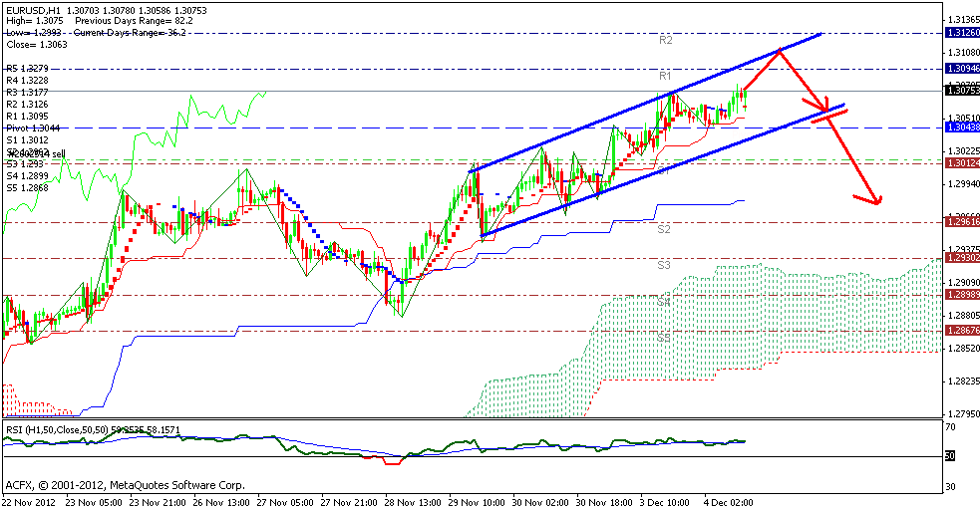Click the red 1.30124 price tag
This screenshot has height=510, width=980.
[962, 163]
